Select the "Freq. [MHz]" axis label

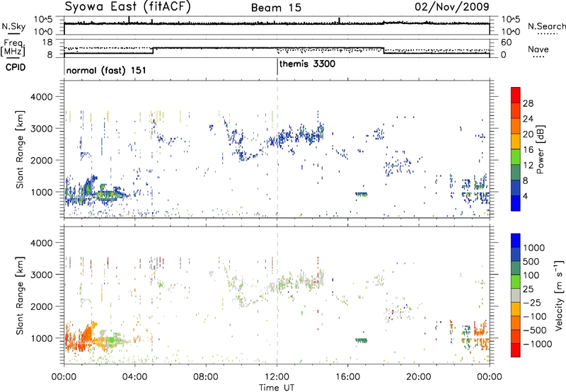[x=13, y=48]
